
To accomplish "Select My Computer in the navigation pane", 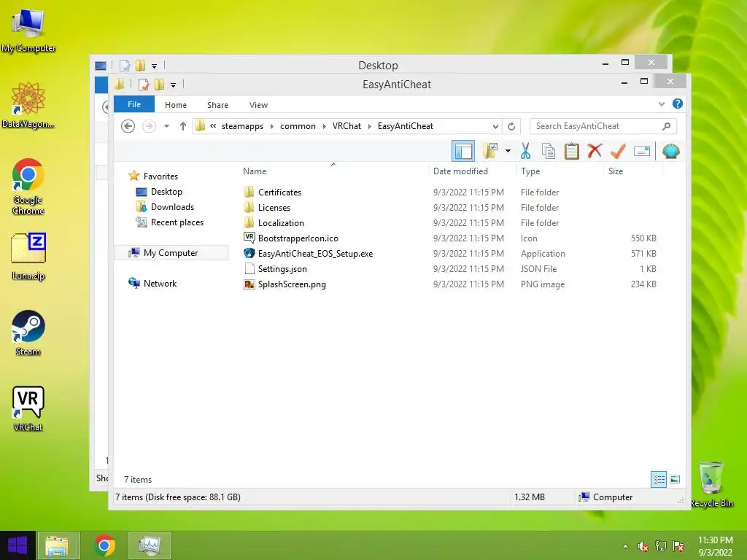I will point(171,253).
